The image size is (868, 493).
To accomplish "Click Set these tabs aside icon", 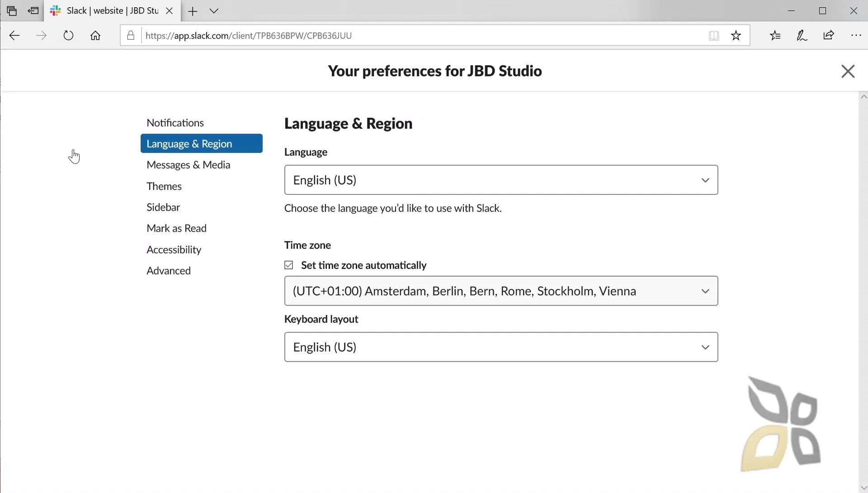I will 33,11.
